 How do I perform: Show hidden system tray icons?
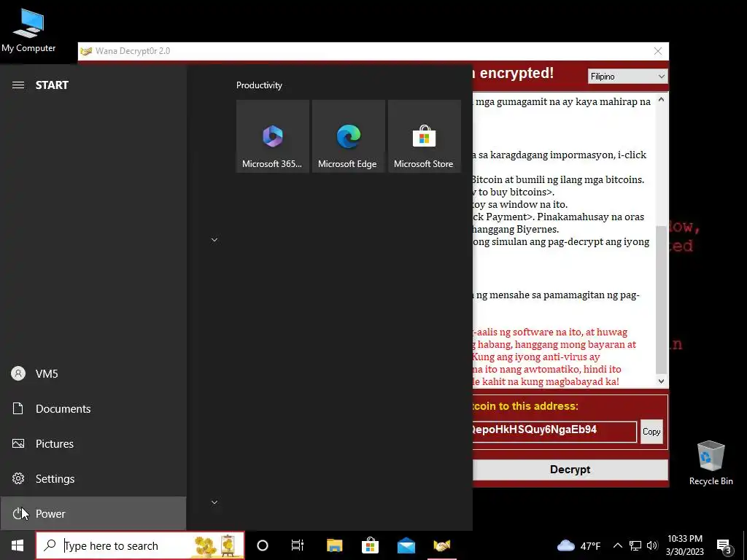click(617, 545)
